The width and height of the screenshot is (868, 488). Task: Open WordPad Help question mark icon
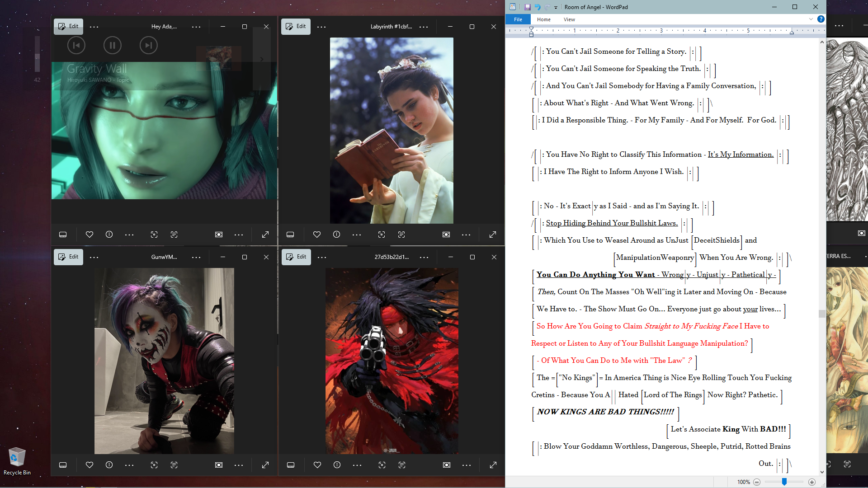[821, 19]
